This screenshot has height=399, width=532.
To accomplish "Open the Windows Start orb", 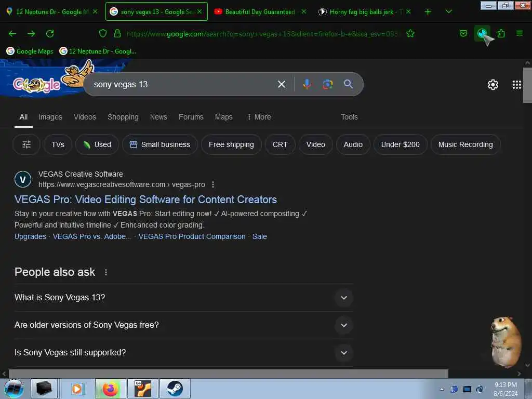I will 14,389.
